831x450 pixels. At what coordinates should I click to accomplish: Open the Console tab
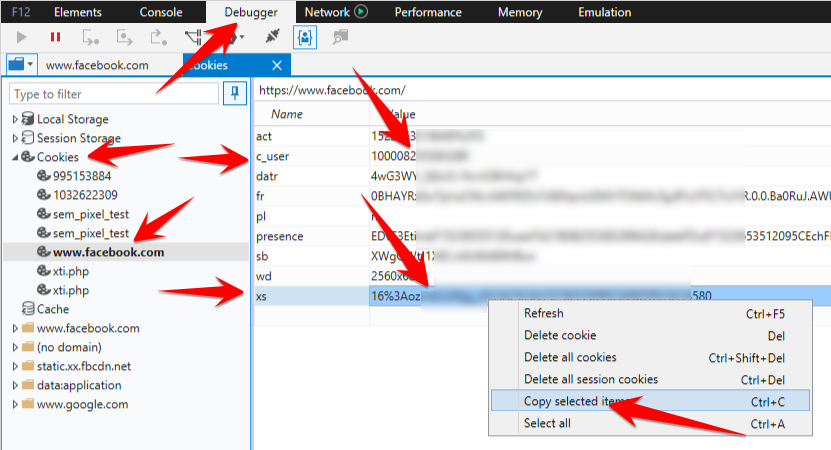pyautogui.click(x=161, y=12)
